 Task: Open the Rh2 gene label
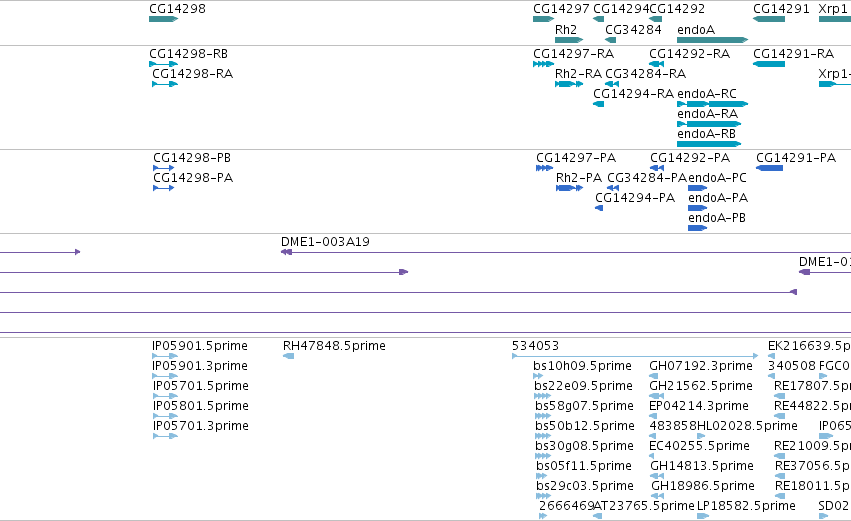pos(566,30)
